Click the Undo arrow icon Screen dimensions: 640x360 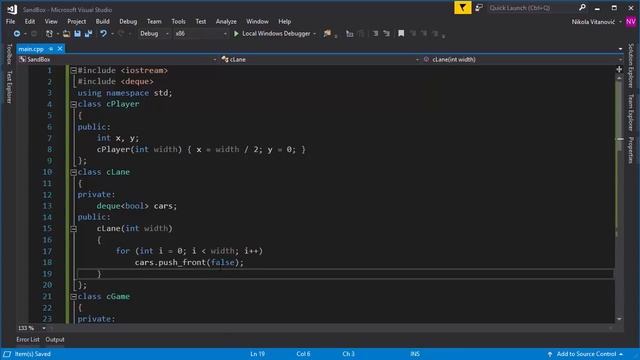(103, 33)
